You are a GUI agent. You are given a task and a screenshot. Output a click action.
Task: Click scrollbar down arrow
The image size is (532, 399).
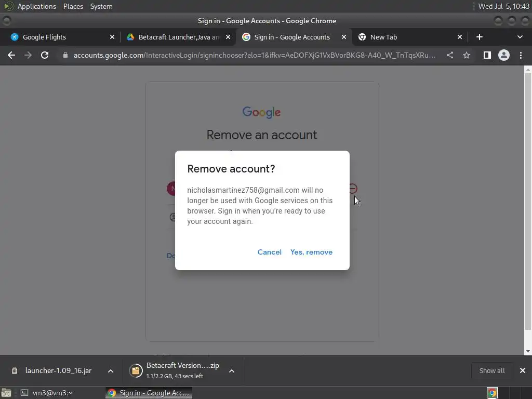[x=528, y=352]
